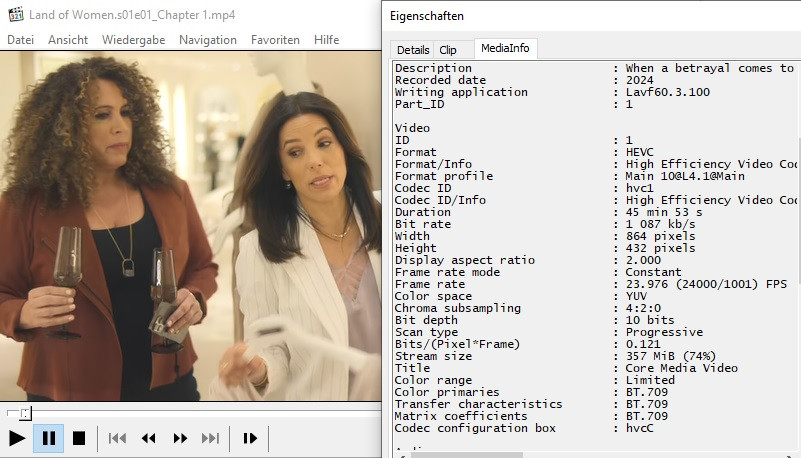Screen dimensions: 801x458
Task: Open the Wiedergabe menu
Action: pos(133,40)
